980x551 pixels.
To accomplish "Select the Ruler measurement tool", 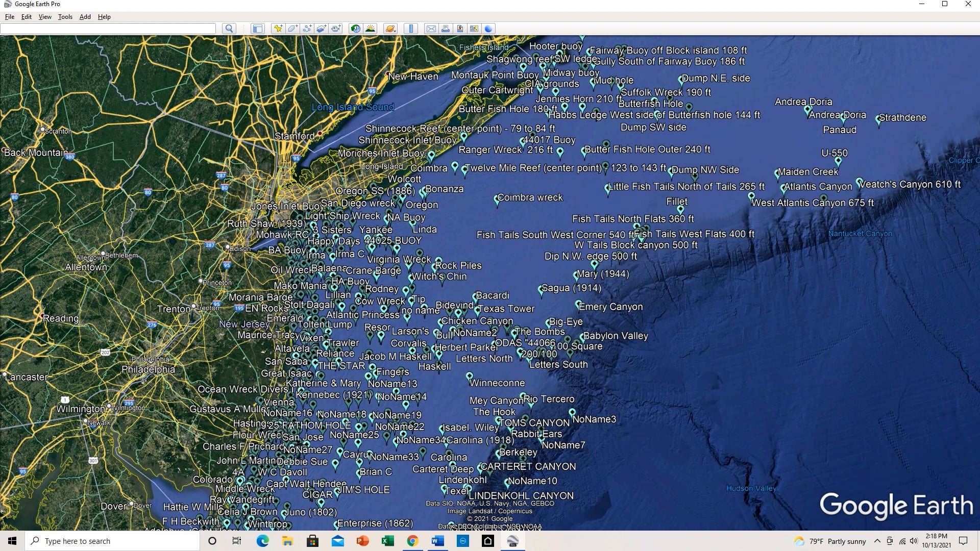I will [x=411, y=29].
